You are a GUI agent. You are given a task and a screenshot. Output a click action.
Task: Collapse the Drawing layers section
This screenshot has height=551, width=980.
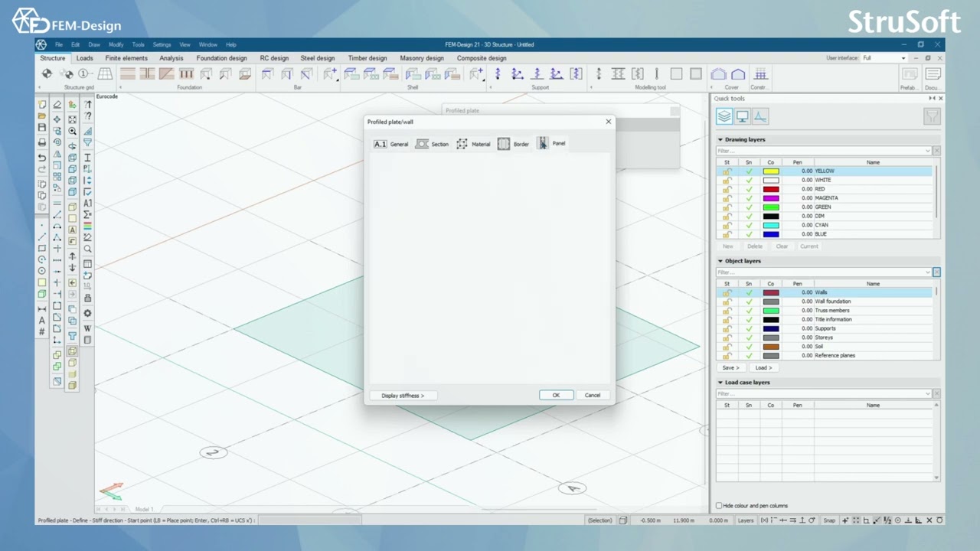pos(720,139)
